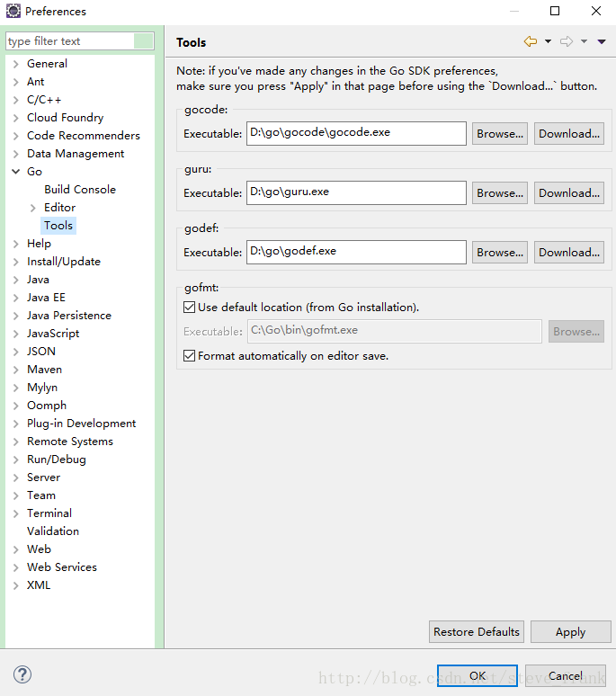Screen dimensions: 616x696
Task: Select the JSON tree item
Action: (41, 352)
